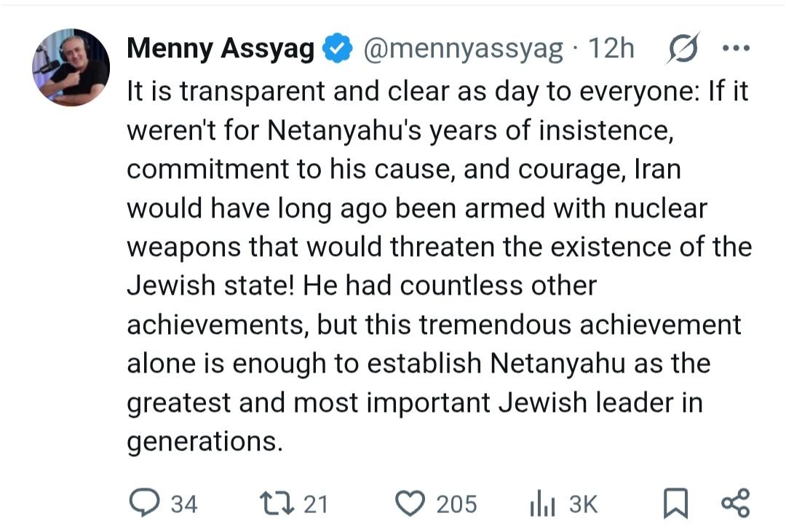
Task: Open the three-dot more options menu
Action: pos(734,49)
